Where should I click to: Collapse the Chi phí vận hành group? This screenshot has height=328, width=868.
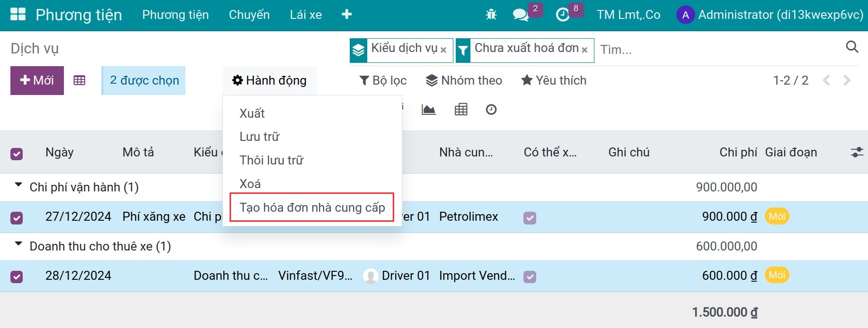(18, 185)
